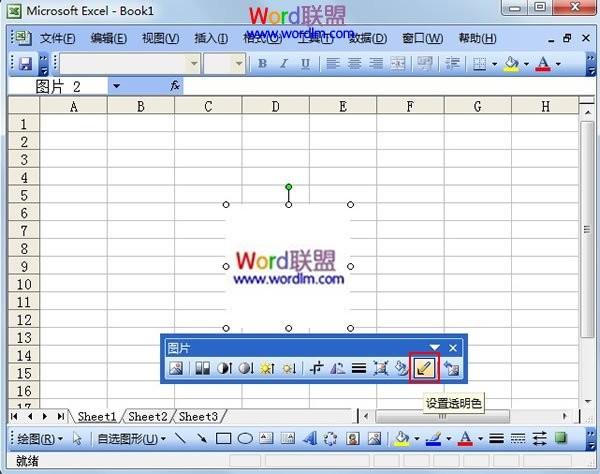Open the Color image control in Picture toolbar
The image size is (600, 474).
[202, 368]
